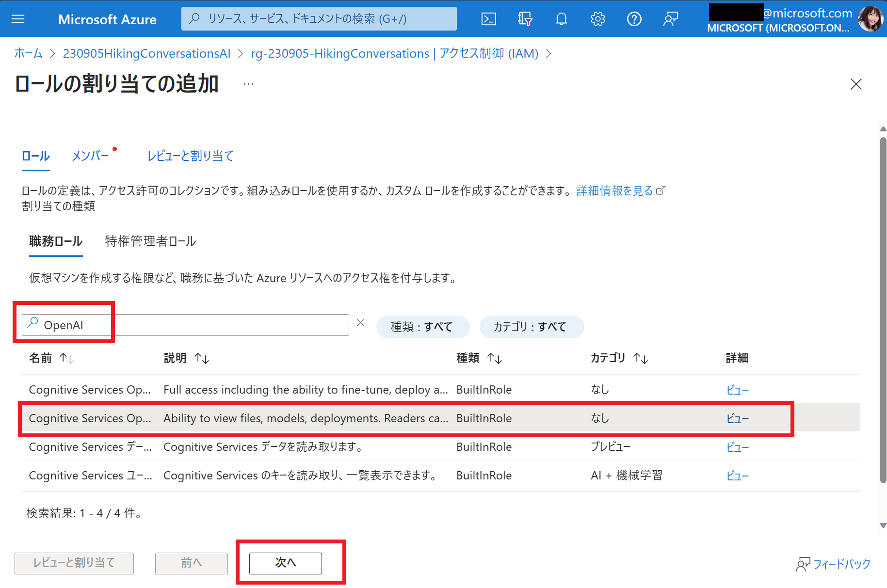Open the account profile avatar

pos(870,19)
